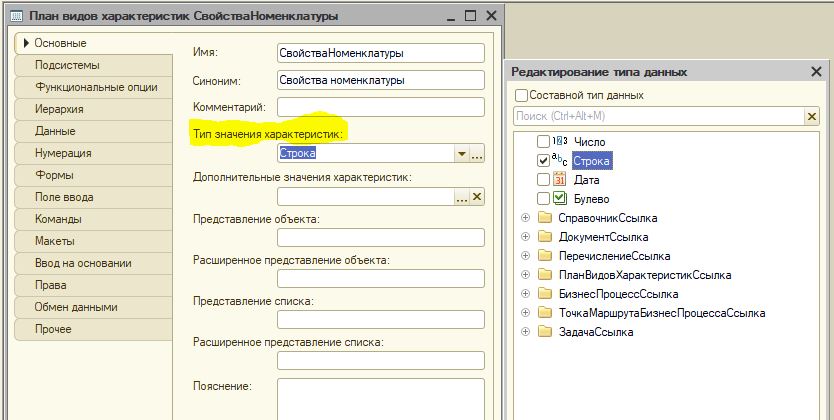This screenshot has height=420, width=834.
Task: Click the ДокументСсылка folder icon
Action: (545, 237)
